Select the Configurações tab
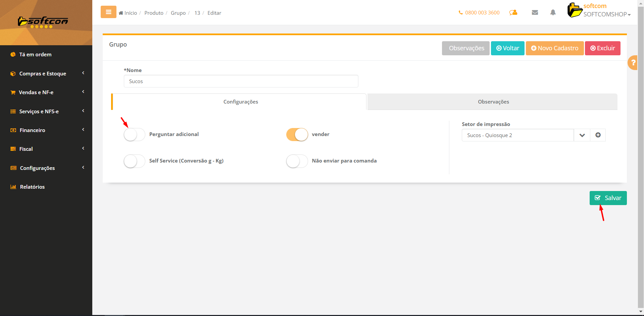Image resolution: width=644 pixels, height=316 pixels. 240,102
